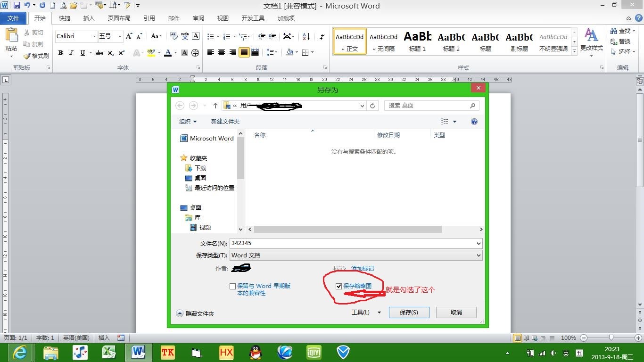
Task: Expand the address path dropdown
Action: (x=362, y=106)
